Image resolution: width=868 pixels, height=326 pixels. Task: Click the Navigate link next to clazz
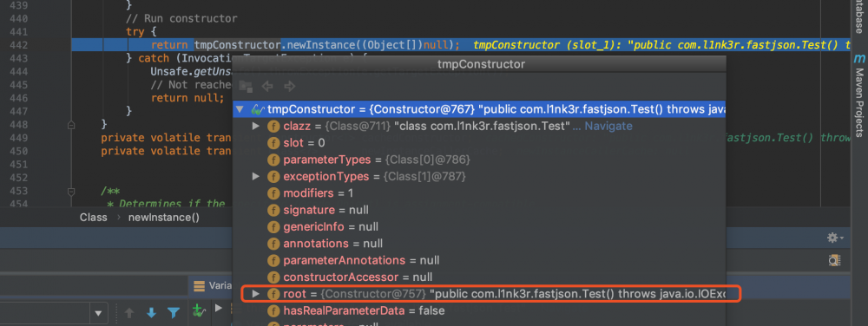coord(608,126)
